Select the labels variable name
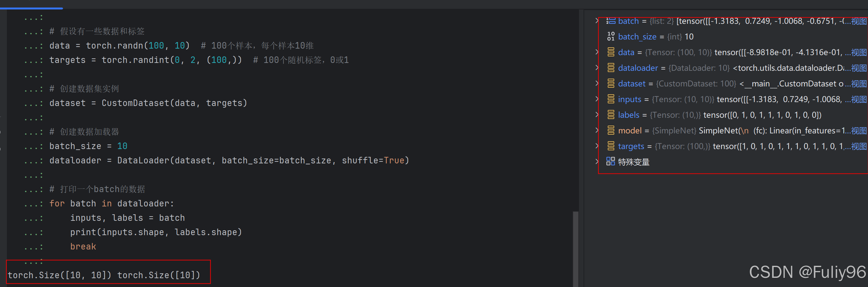868x287 pixels. [628, 115]
